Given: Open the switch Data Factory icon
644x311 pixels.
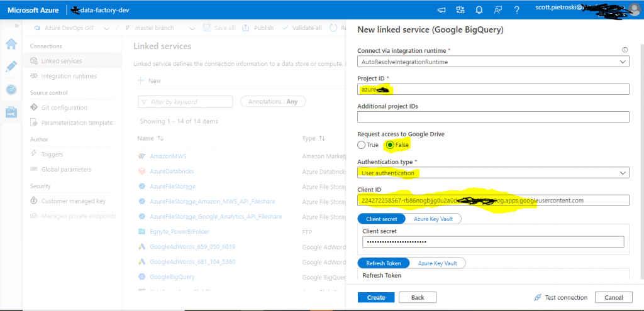Looking at the screenshot, I should click(x=460, y=10).
